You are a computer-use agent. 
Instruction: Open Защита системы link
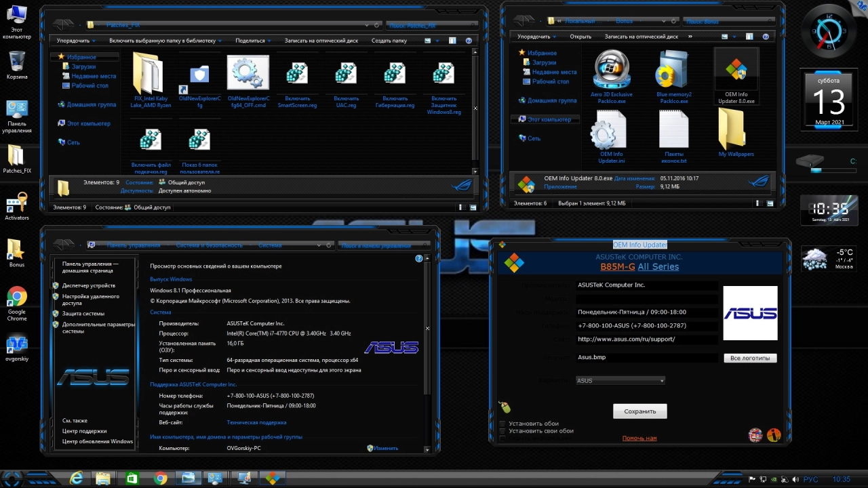pos(83,313)
